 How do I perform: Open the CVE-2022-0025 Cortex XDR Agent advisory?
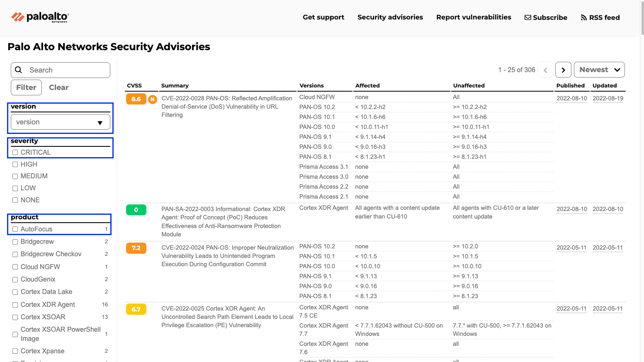(228, 317)
